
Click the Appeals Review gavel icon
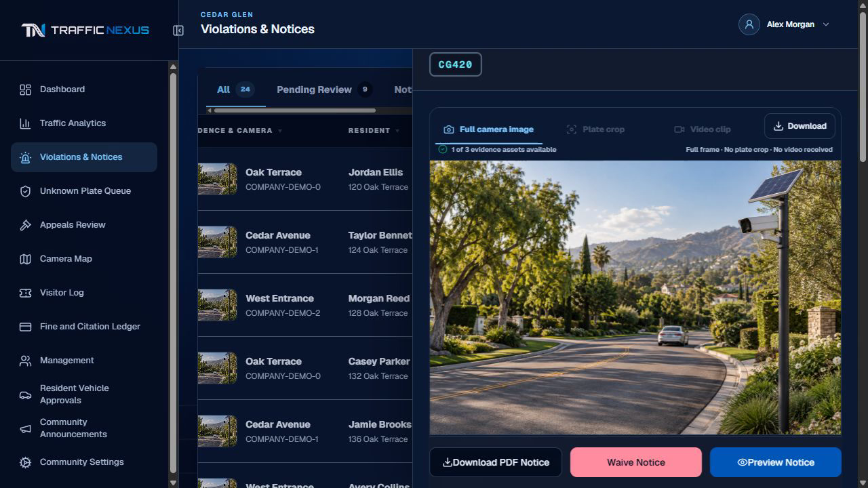[x=25, y=225]
